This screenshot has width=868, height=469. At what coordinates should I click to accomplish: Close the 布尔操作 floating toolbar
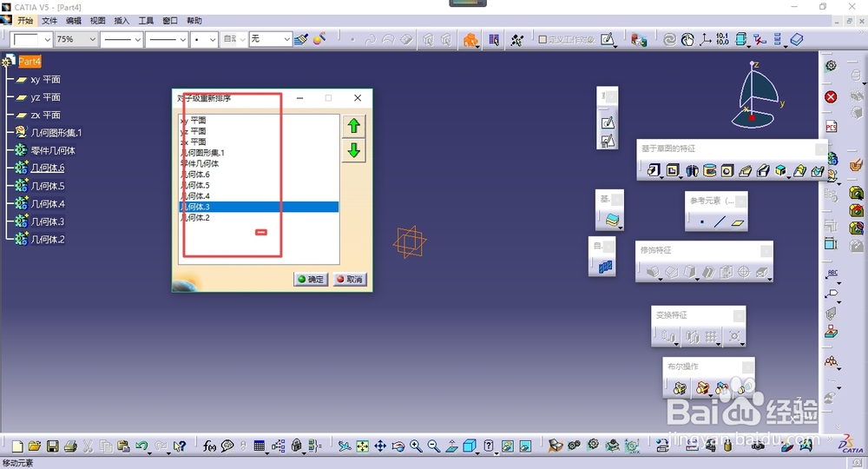[x=747, y=367]
